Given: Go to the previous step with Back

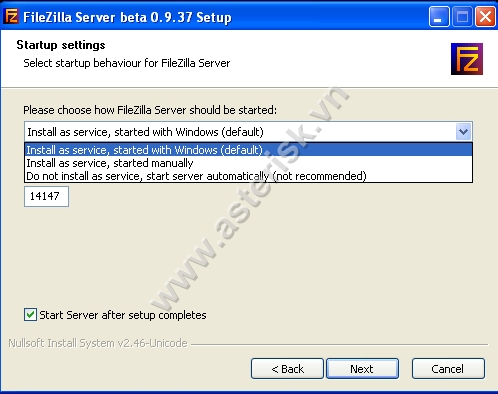Looking at the screenshot, I should point(287,369).
